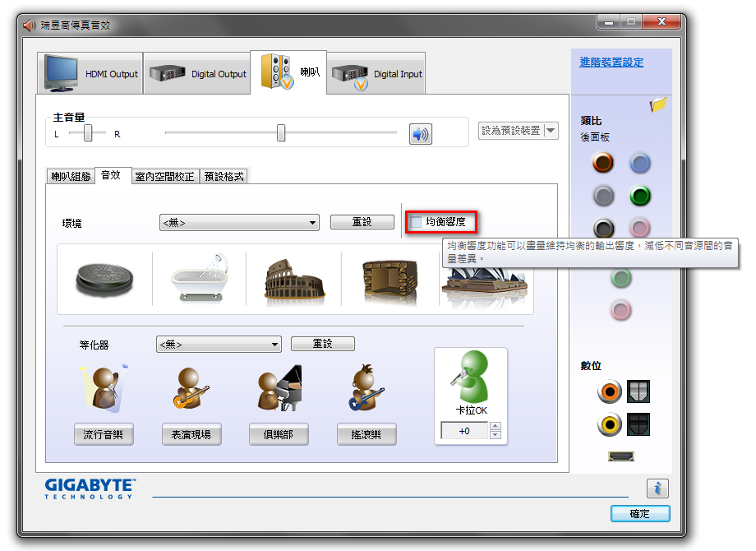Screen dimensions: 756x551
Task: Click the piano player club figure
Action: (x=279, y=388)
